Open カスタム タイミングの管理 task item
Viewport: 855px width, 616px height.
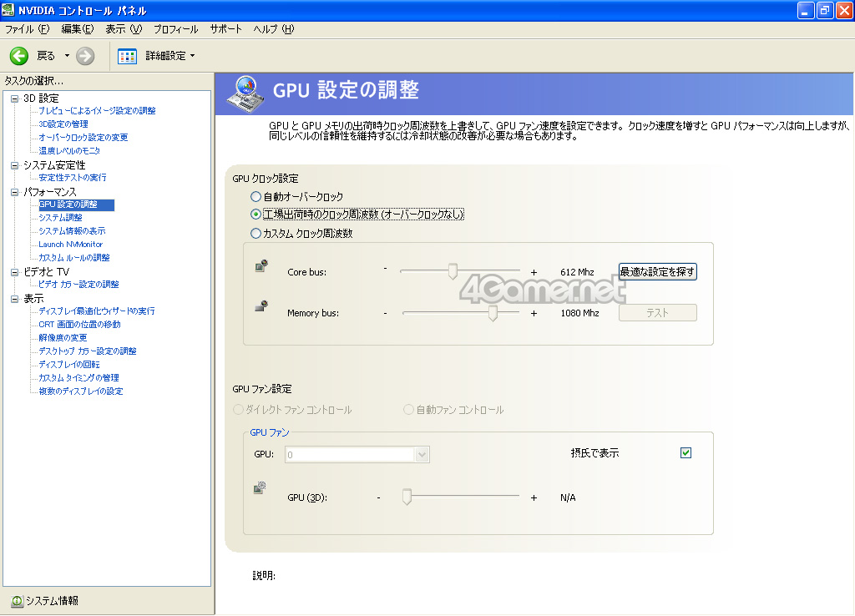pos(78,378)
